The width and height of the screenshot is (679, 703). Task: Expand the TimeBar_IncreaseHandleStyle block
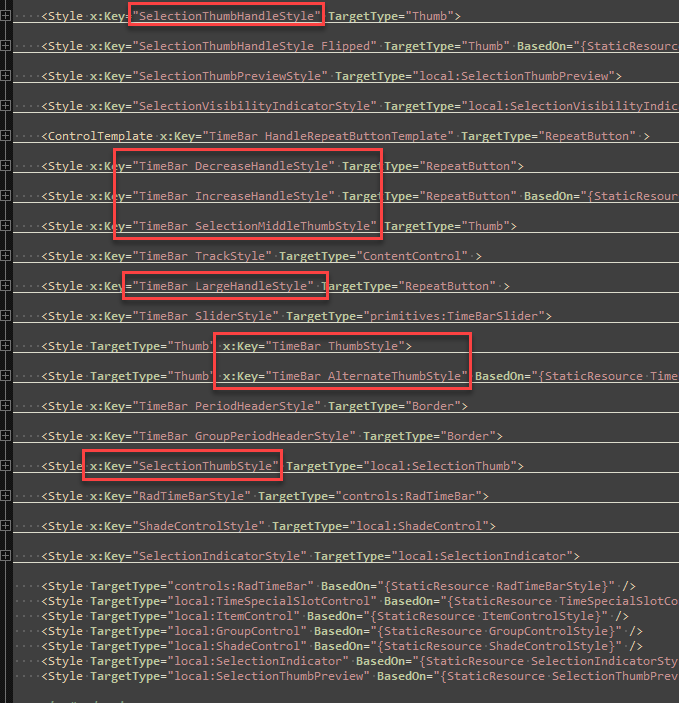(5, 196)
